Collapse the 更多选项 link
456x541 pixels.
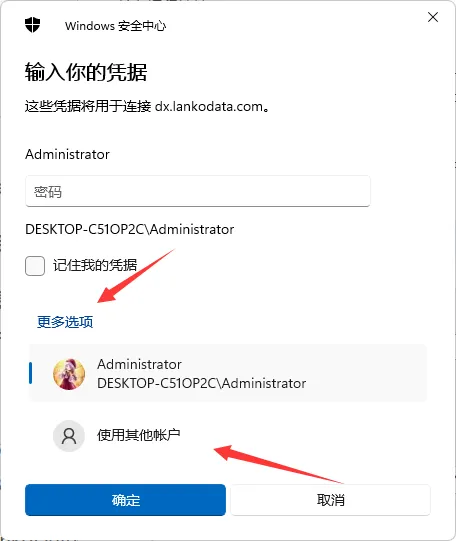coord(65,322)
